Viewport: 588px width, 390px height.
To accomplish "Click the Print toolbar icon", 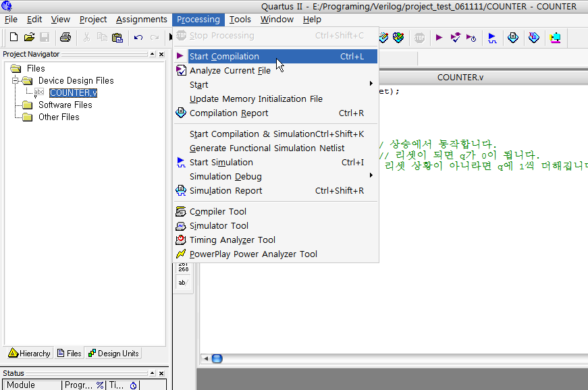I will [65, 37].
